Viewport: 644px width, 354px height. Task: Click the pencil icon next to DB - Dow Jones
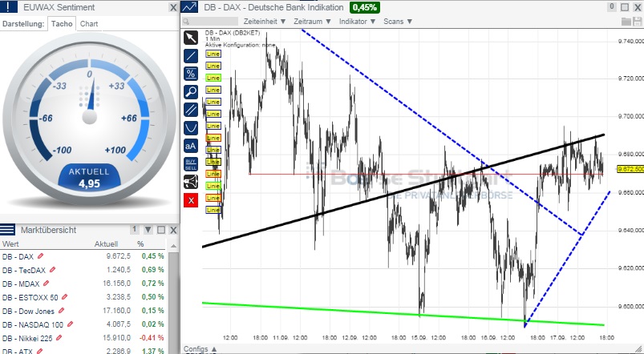coord(61,310)
